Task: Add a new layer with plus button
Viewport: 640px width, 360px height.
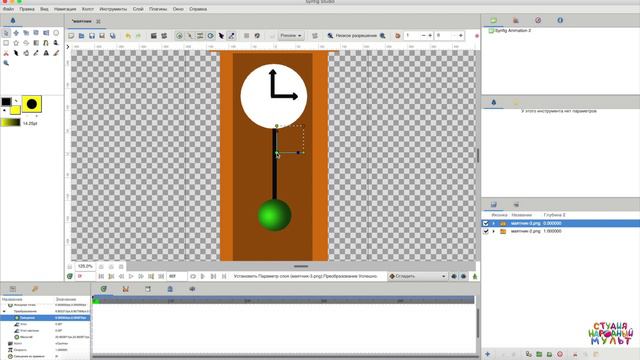Action: 487,354
